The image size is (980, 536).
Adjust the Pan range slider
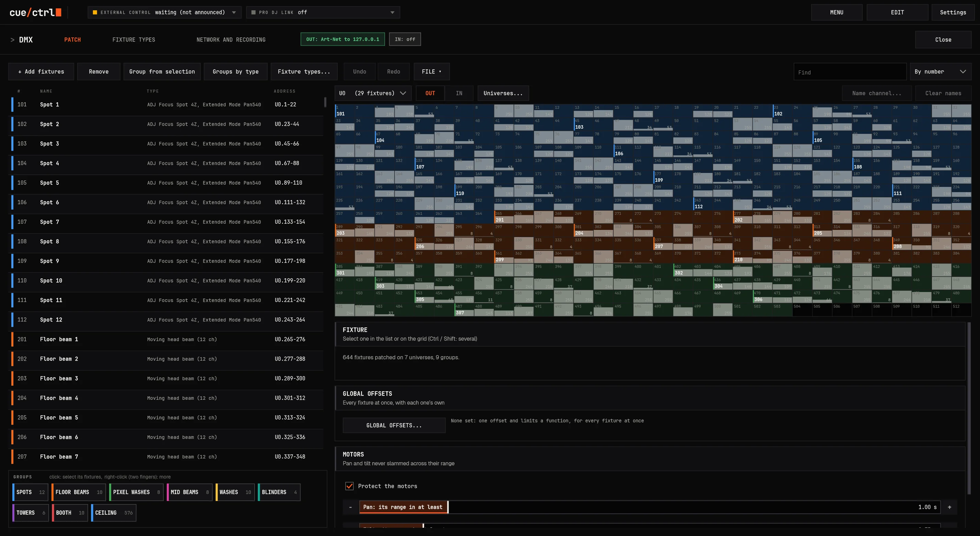(x=650, y=507)
